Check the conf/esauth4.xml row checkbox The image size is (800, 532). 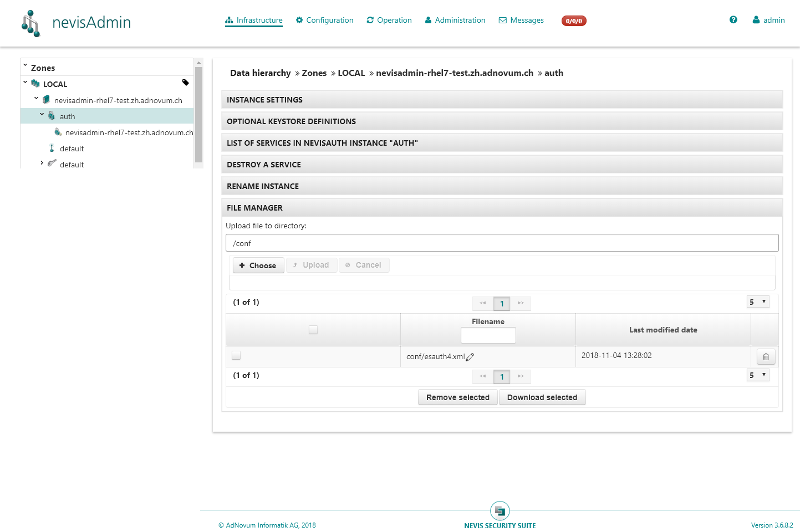[x=236, y=355]
